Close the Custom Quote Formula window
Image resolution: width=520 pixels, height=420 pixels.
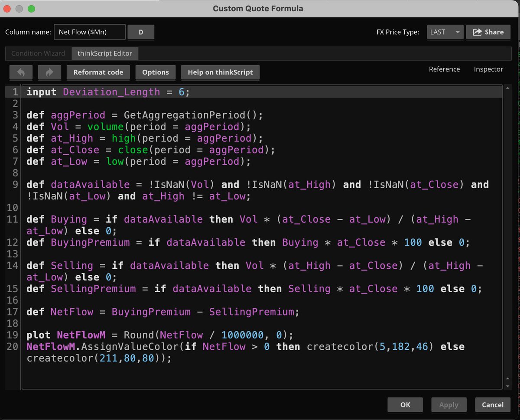(7, 9)
